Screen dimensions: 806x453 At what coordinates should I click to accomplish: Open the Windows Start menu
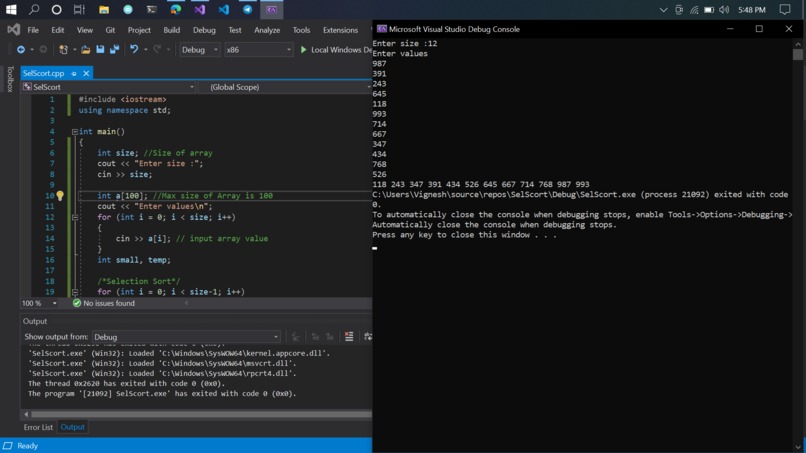coord(11,9)
